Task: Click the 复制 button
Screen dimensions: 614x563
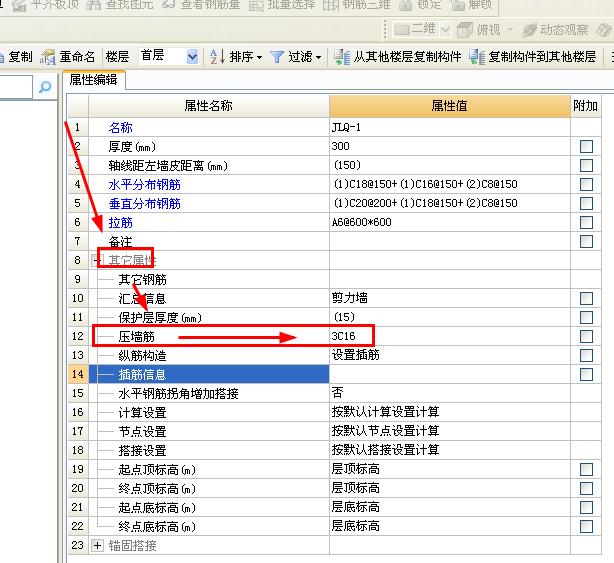Action: [x=16, y=57]
